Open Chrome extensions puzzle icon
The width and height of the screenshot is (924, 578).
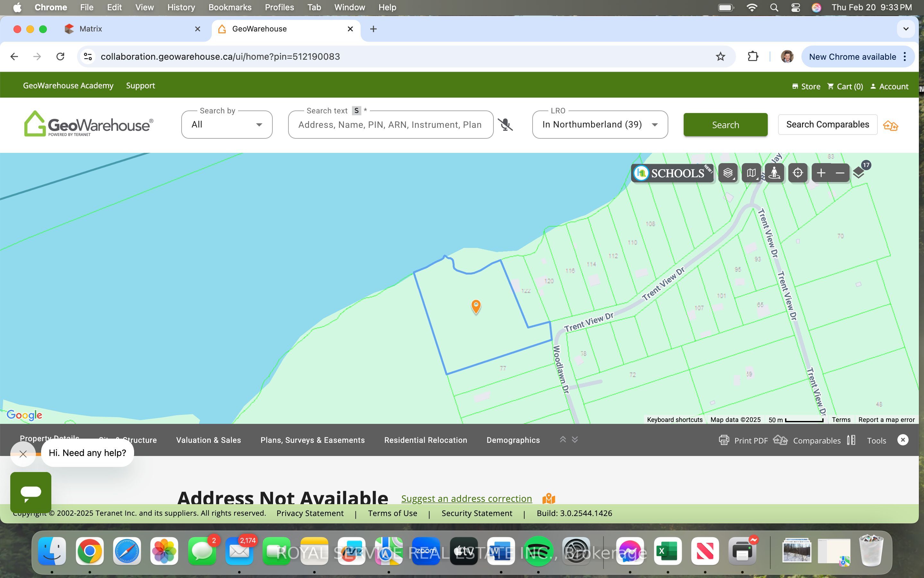753,57
